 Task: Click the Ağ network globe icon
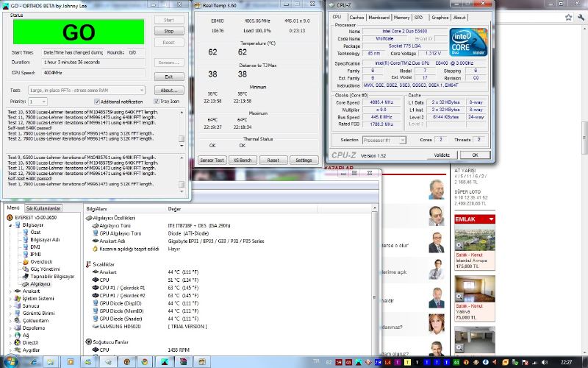pyautogui.click(x=17, y=336)
